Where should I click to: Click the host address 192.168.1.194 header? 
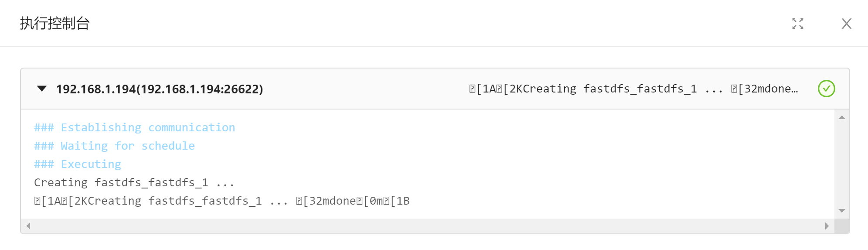tap(160, 89)
